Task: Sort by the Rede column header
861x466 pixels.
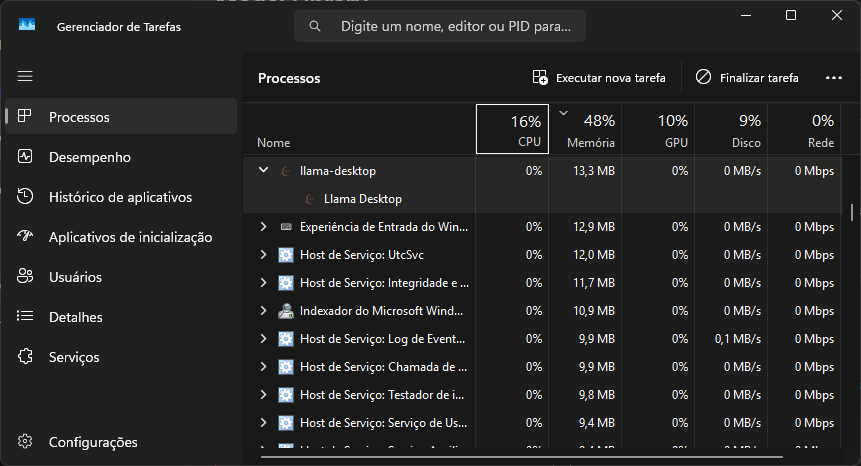Action: (x=804, y=129)
